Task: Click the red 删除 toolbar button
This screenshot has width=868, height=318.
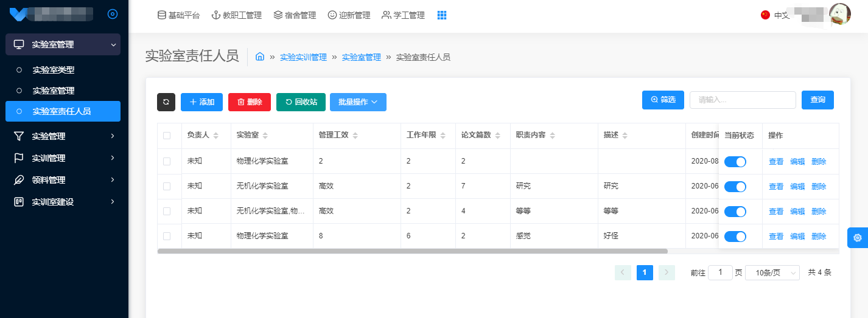Action: point(250,102)
